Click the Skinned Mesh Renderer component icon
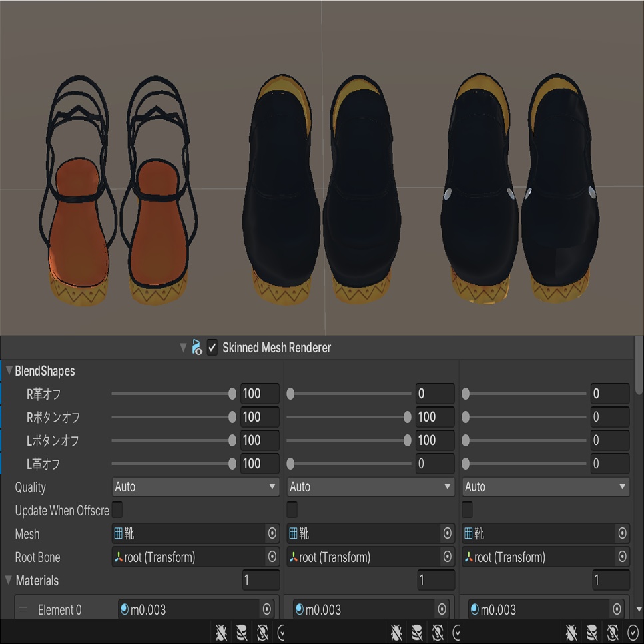Screen dimensions: 644x644 pyautogui.click(x=196, y=348)
